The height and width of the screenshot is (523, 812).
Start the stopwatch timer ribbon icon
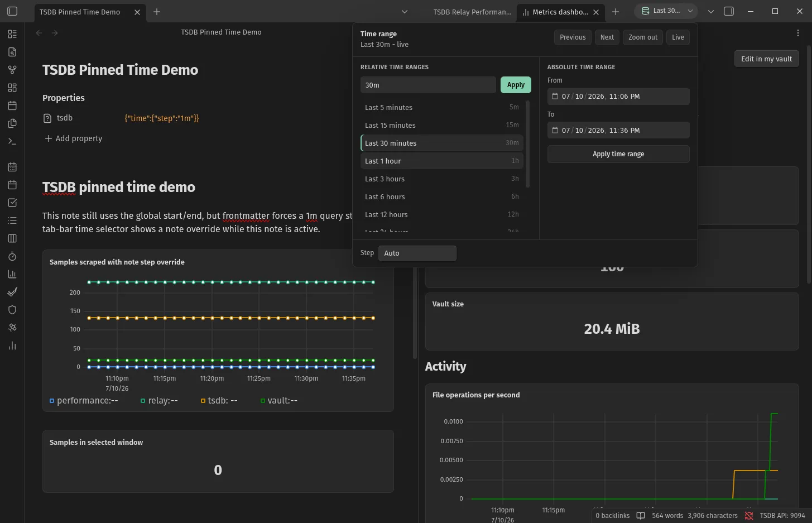point(12,256)
